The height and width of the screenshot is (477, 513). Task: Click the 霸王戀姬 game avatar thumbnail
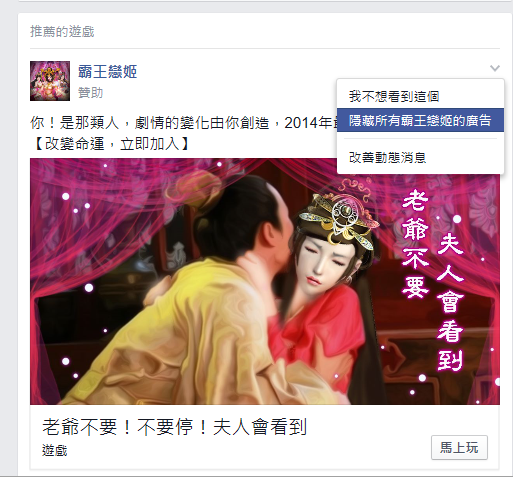[x=50, y=81]
